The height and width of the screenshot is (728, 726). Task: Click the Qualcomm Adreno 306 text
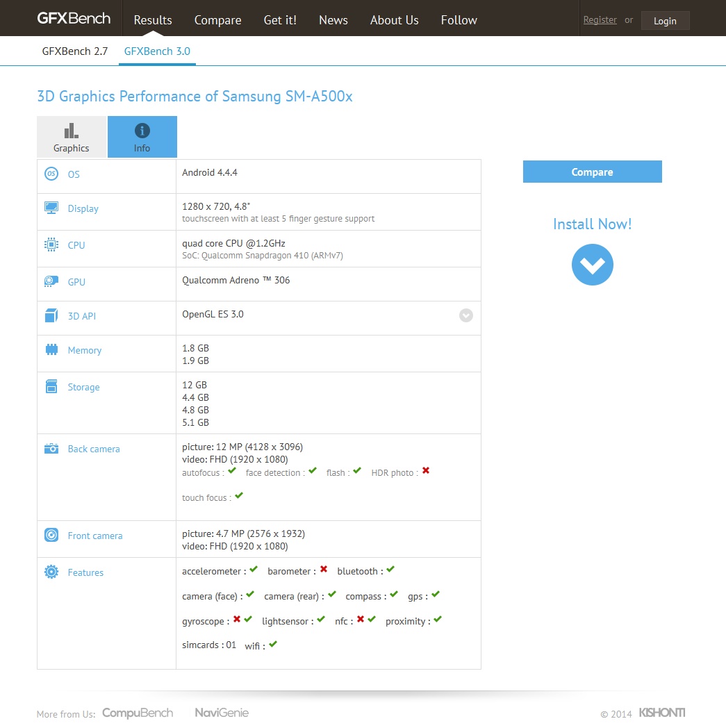click(236, 280)
